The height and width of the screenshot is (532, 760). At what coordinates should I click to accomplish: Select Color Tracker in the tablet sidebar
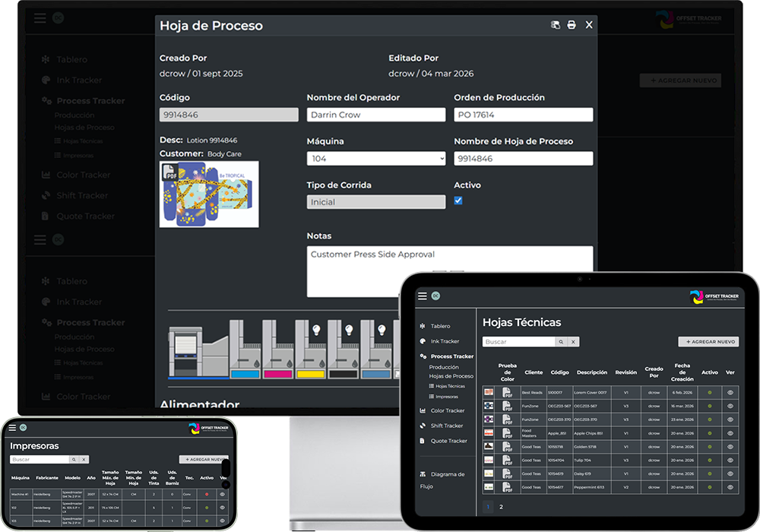pyautogui.click(x=448, y=410)
